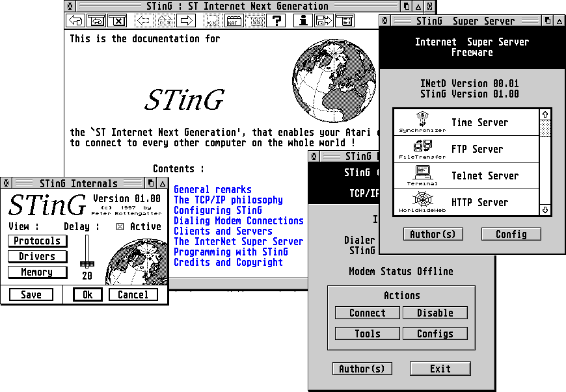Open Dialing Modem Connections link
Image resolution: width=566 pixels, height=392 pixels.
(239, 220)
